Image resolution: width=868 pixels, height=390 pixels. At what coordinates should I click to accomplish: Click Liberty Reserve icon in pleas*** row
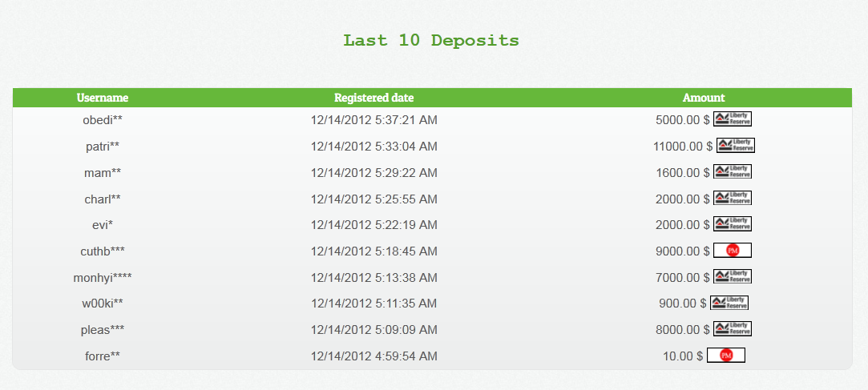[733, 329]
